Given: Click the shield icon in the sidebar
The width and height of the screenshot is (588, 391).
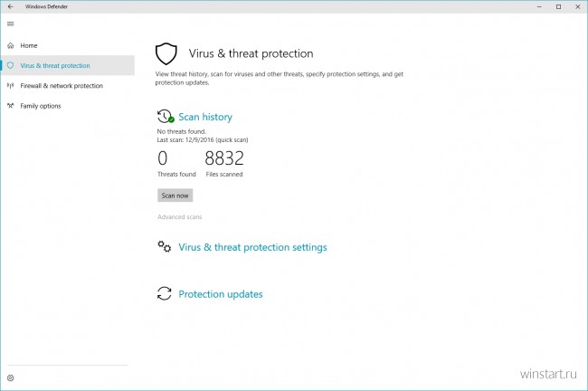Looking at the screenshot, I should [x=11, y=66].
